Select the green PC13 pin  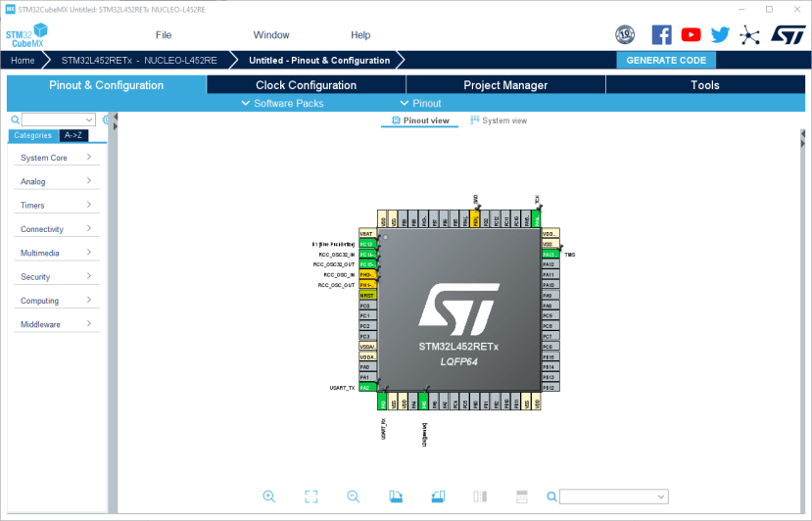[367, 244]
